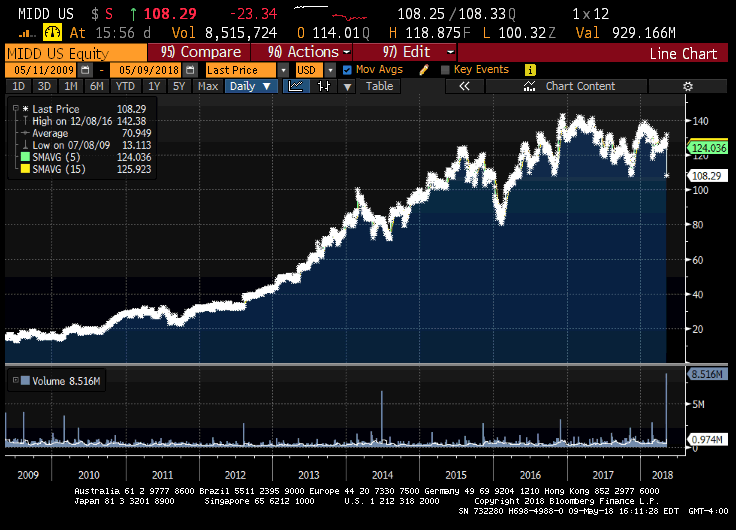Image resolution: width=736 pixels, height=530 pixels.
Task: Open the USD currency dropdown
Action: (x=330, y=70)
